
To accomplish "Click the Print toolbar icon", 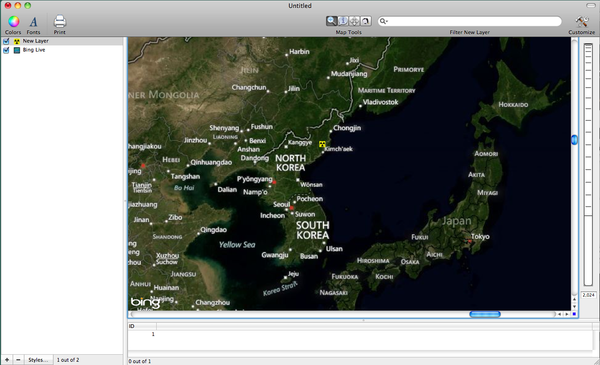I will click(60, 21).
